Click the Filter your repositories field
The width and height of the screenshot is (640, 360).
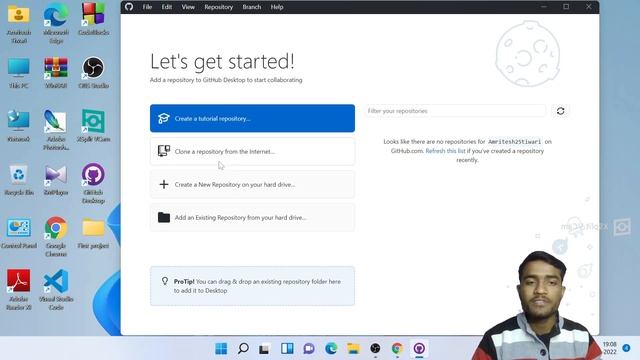455,111
